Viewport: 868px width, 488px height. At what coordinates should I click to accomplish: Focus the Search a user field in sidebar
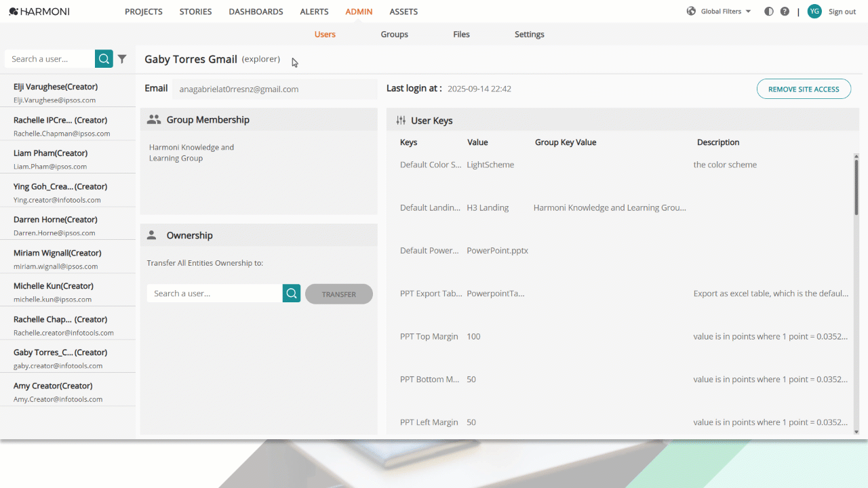tap(50, 59)
